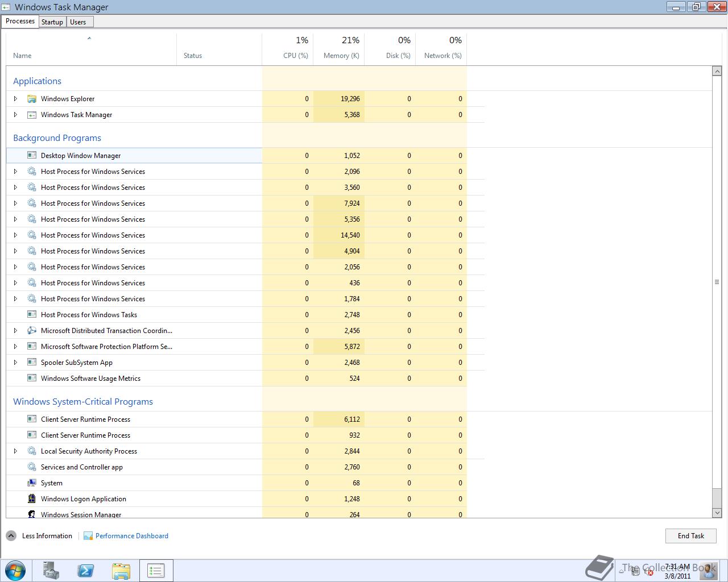The image size is (728, 582).
Task: Click the Microsoft Distributed Transaction Coordinator icon
Action: coord(32,331)
